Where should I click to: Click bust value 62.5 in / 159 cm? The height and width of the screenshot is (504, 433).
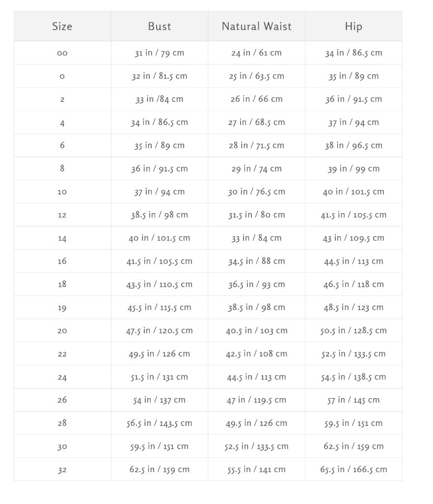(160, 470)
